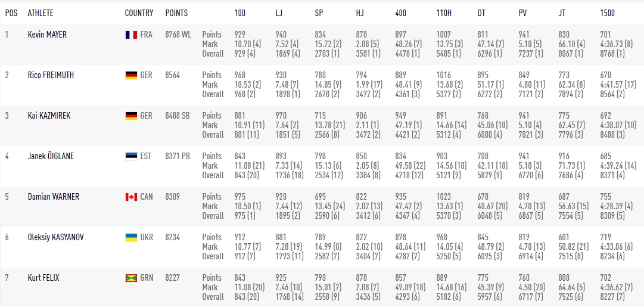Open Rico FREIMUTH's athlete link
Image resolution: width=644 pixels, height=307 pixels.
(51, 75)
